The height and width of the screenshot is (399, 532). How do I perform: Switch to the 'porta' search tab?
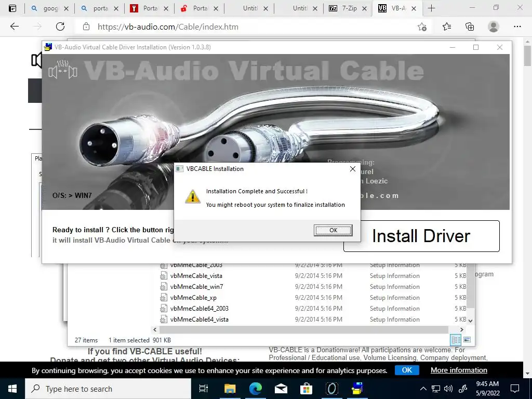point(99,8)
